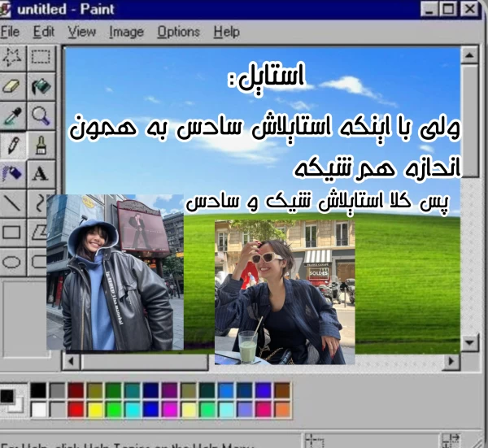
Task: Click the vertical scrollbar thumb
Action: click(469, 121)
